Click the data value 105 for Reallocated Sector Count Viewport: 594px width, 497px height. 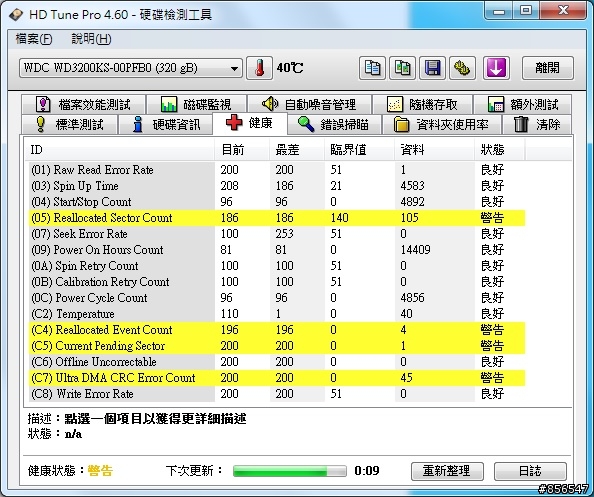pos(409,218)
